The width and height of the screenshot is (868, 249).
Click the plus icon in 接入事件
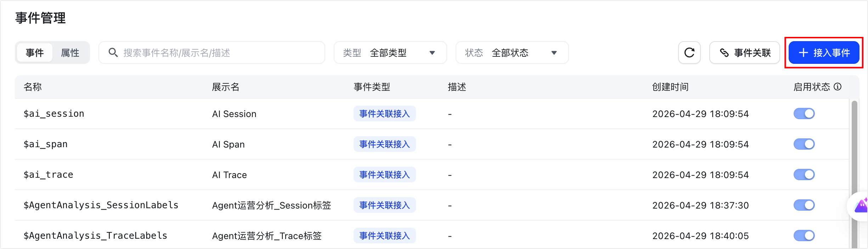(804, 53)
